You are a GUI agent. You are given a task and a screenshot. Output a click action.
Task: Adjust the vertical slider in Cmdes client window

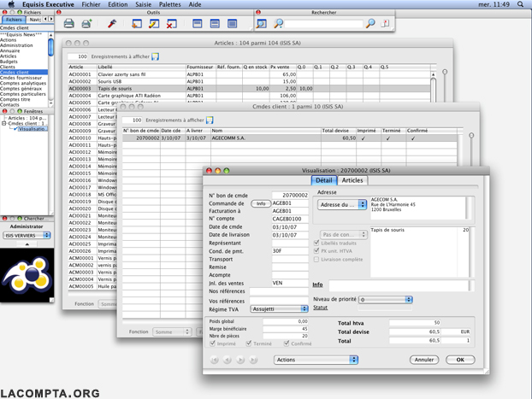coord(471,135)
